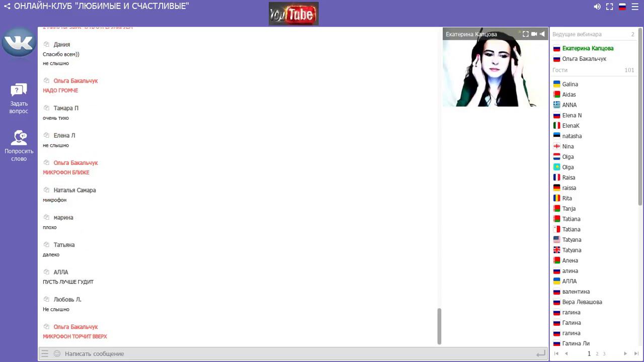Open the Russian flag language selector
The image size is (644, 362).
coord(622,7)
